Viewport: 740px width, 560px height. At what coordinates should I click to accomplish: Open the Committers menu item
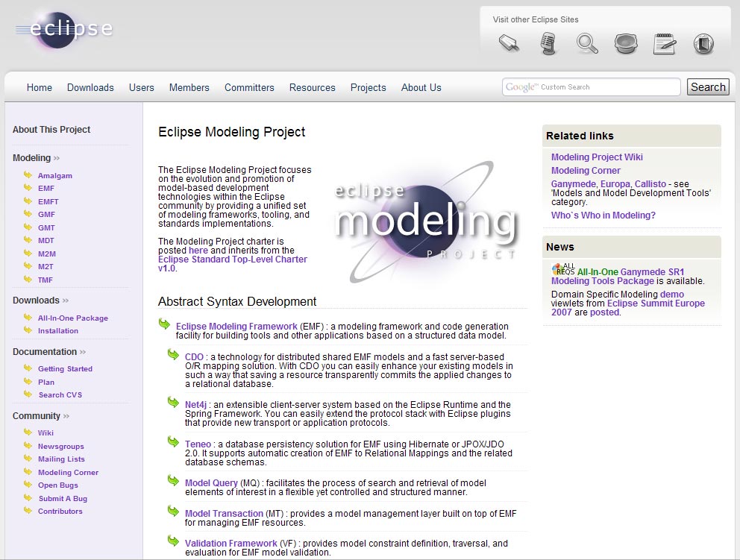[249, 87]
